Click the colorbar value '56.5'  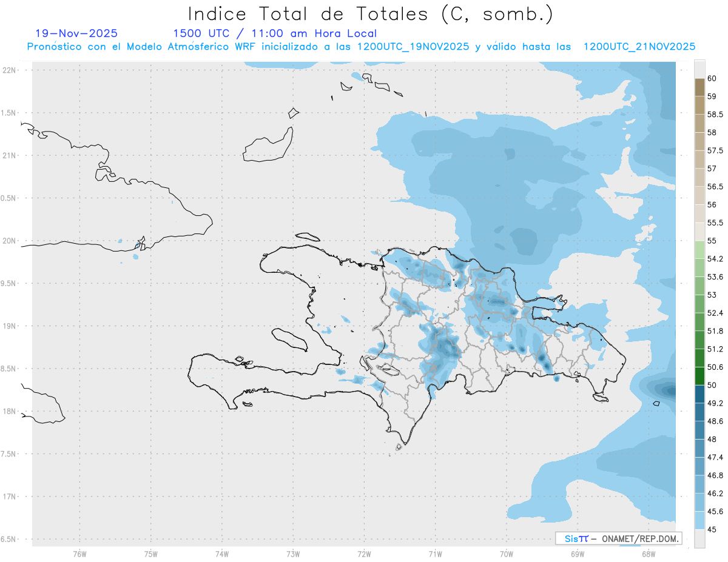pos(715,187)
